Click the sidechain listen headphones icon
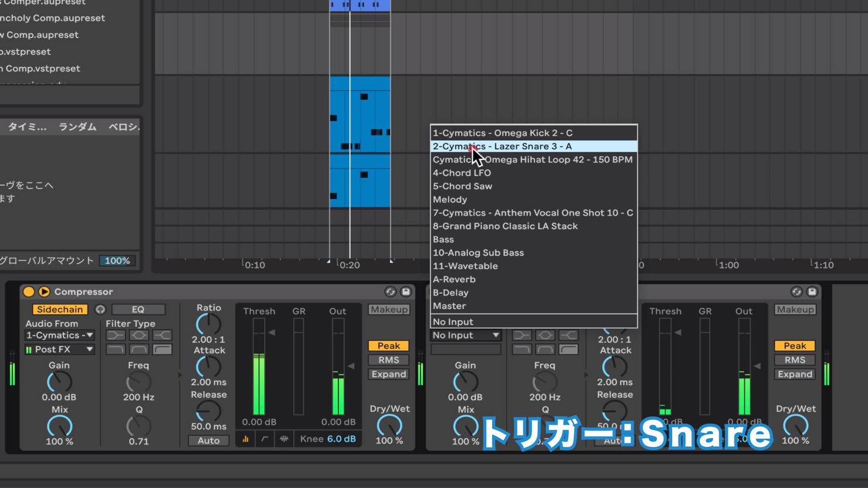Viewport: 868px width, 488px height. pyautogui.click(x=100, y=309)
